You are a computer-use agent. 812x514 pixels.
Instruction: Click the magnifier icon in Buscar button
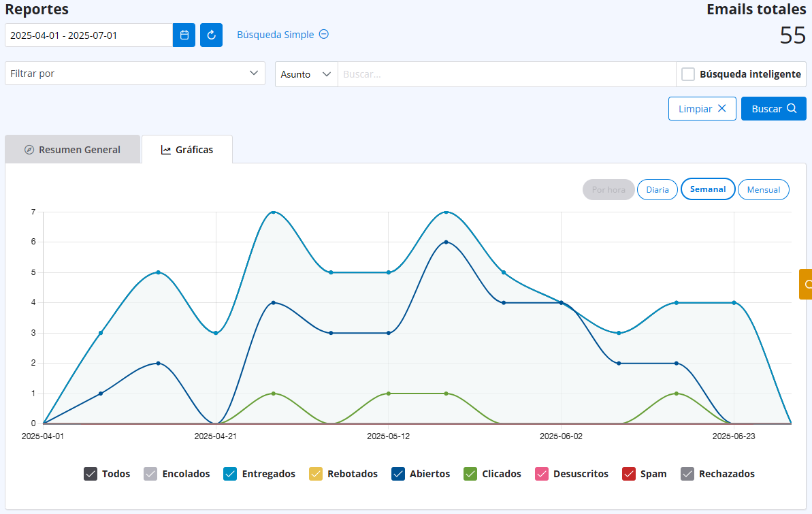[792, 108]
